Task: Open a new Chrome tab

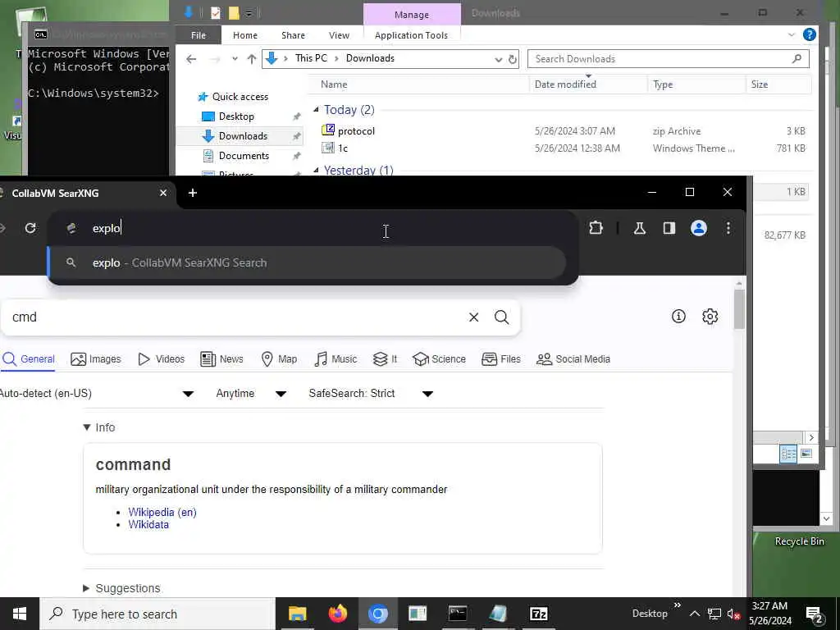Action: pos(192,193)
